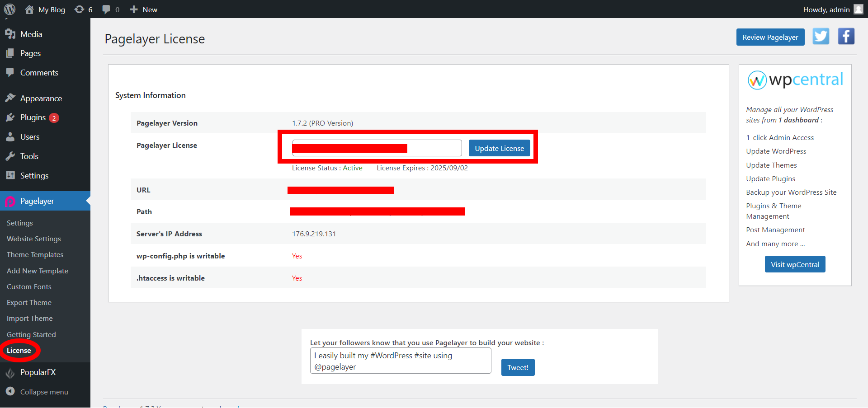Open Website Settings submenu item
Screen dimensions: 868x408
pyautogui.click(x=34, y=239)
